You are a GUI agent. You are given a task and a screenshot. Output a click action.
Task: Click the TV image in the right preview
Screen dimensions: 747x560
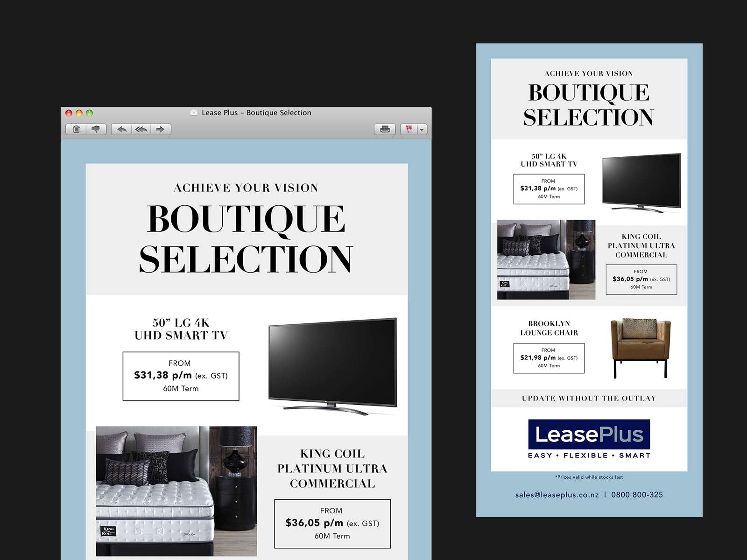pos(641,183)
